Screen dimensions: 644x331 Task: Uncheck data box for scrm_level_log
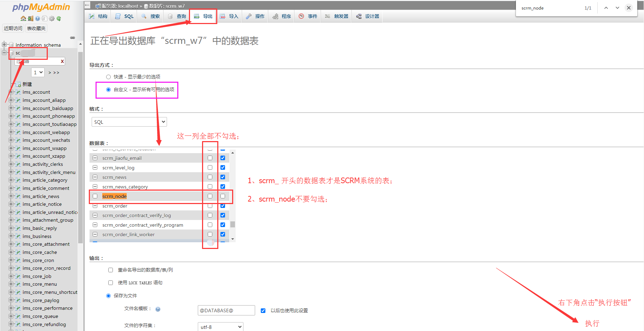[223, 168]
